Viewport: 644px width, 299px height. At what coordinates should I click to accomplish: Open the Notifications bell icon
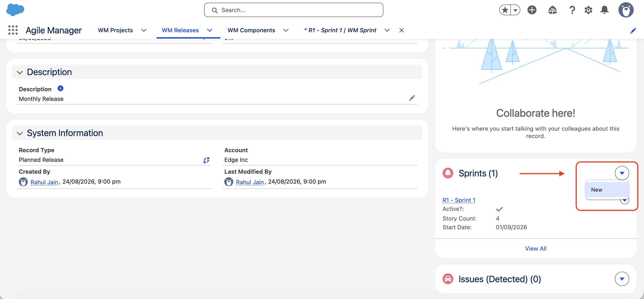[x=605, y=10]
